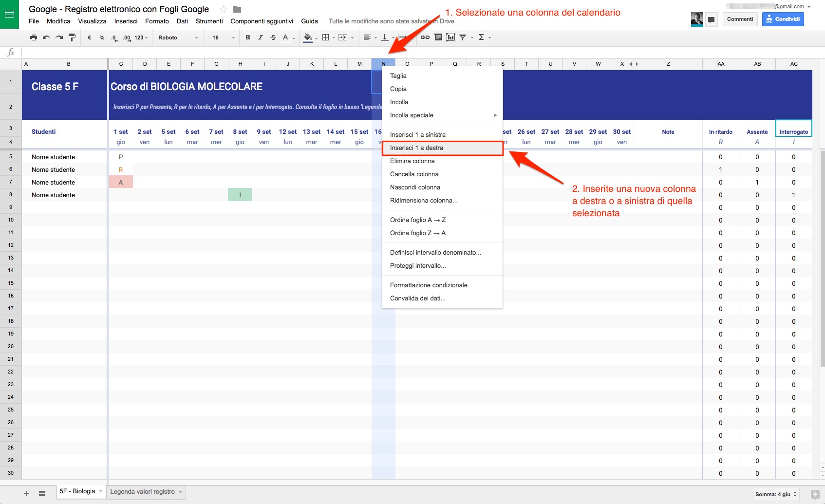This screenshot has width=825, height=504.
Task: Choose Formattazione condizionale option
Action: [442, 285]
